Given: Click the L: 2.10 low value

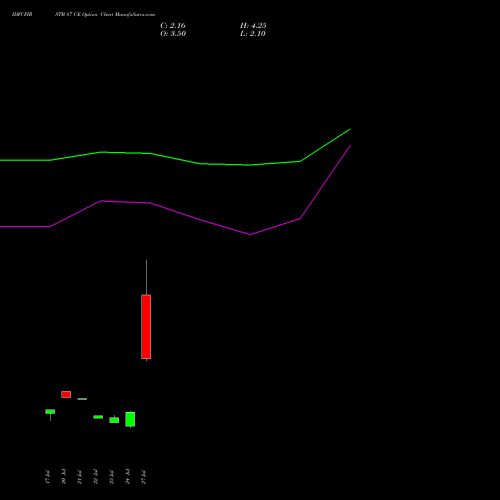Looking at the screenshot, I should click(253, 34).
